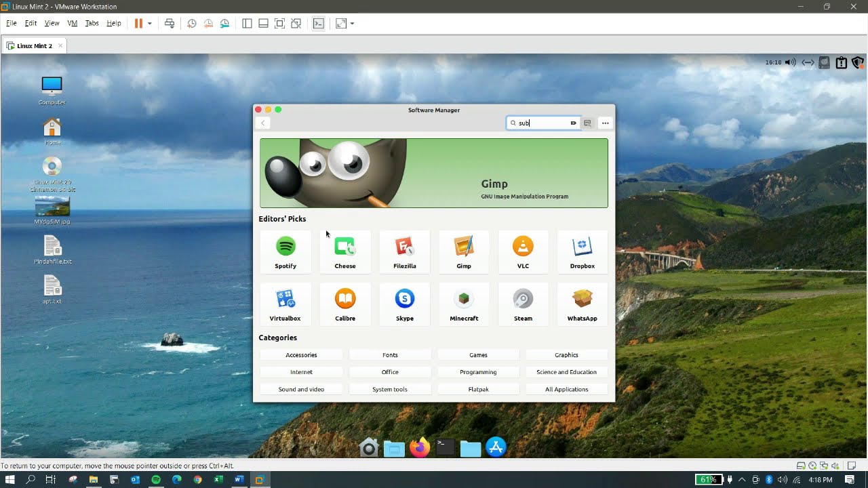Open VMware Edit menu

point(31,23)
